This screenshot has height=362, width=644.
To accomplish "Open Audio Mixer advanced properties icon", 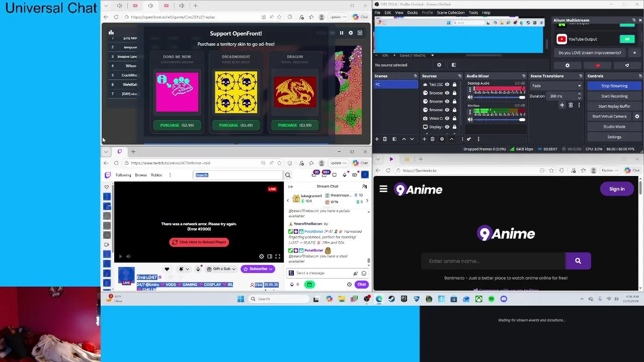I will coord(469,139).
